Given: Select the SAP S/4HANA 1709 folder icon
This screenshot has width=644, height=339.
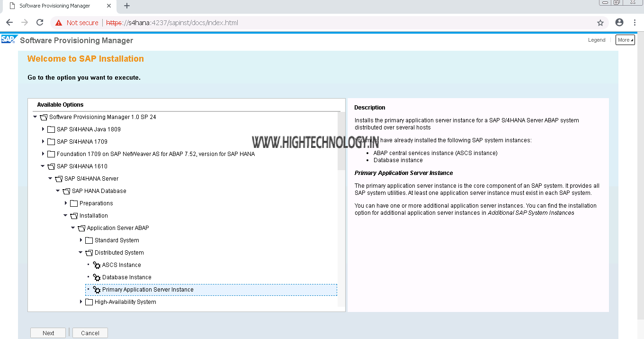Looking at the screenshot, I should 51,142.
